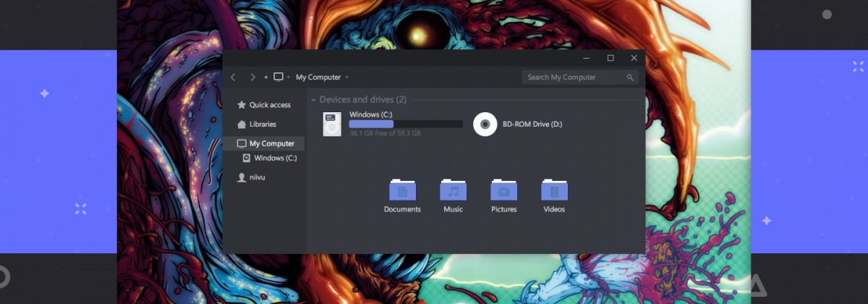Screen dimensions: 868x304
Task: Minimize the My Computer window
Action: [x=587, y=58]
